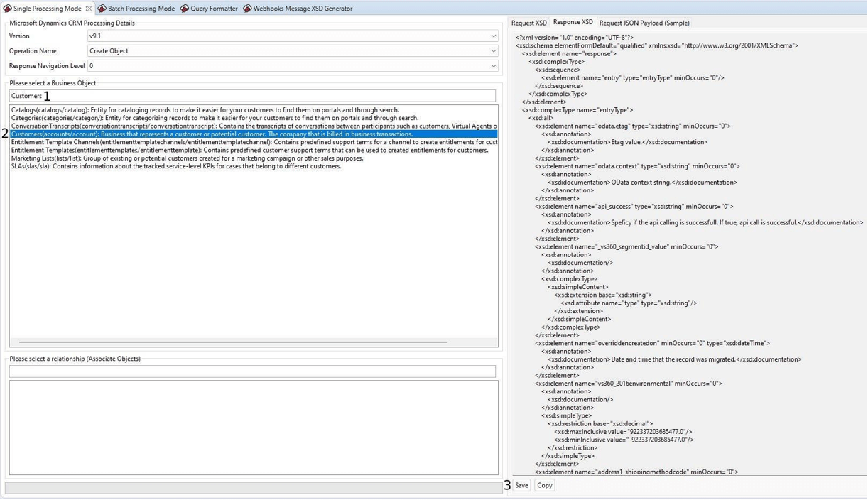Click the vs360_2016environmental element line
Viewport: 868px width, 500px height.
[629, 384]
